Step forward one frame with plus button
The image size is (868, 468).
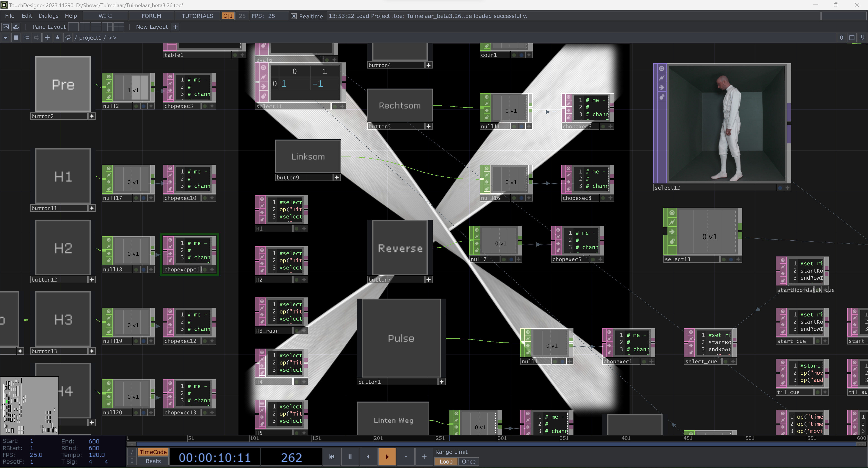pos(424,456)
